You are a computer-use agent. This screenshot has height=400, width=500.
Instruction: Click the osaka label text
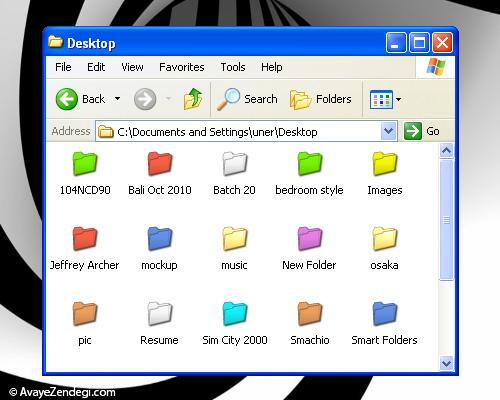point(384,265)
